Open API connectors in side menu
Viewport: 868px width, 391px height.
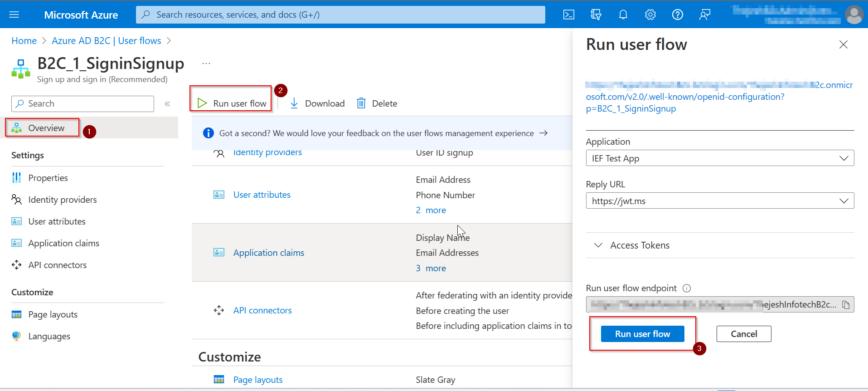pyautogui.click(x=58, y=265)
